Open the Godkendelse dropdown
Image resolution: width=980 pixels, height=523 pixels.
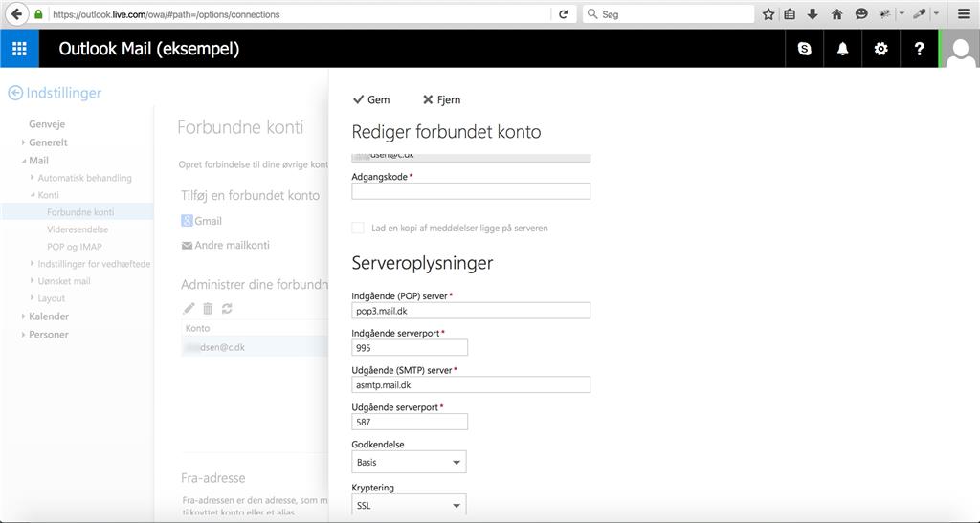(x=409, y=462)
